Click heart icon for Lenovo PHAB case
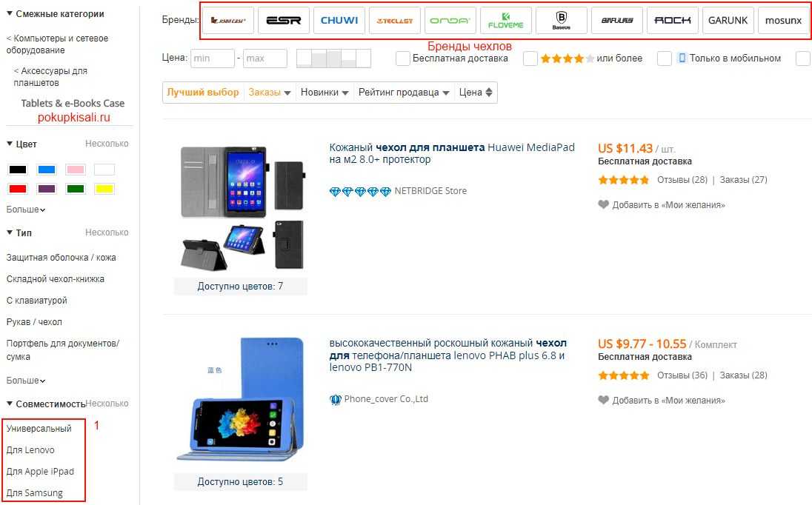Screen dimensions: 812x505 click(x=603, y=400)
